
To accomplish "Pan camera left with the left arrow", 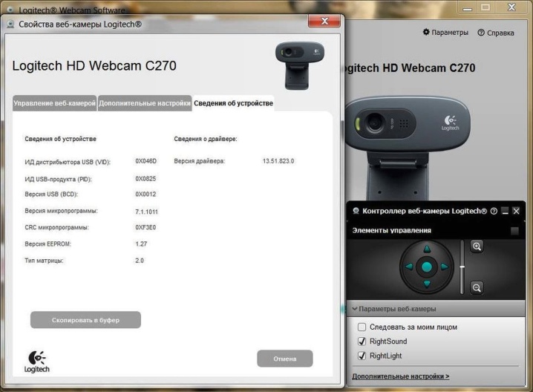I will [409, 267].
